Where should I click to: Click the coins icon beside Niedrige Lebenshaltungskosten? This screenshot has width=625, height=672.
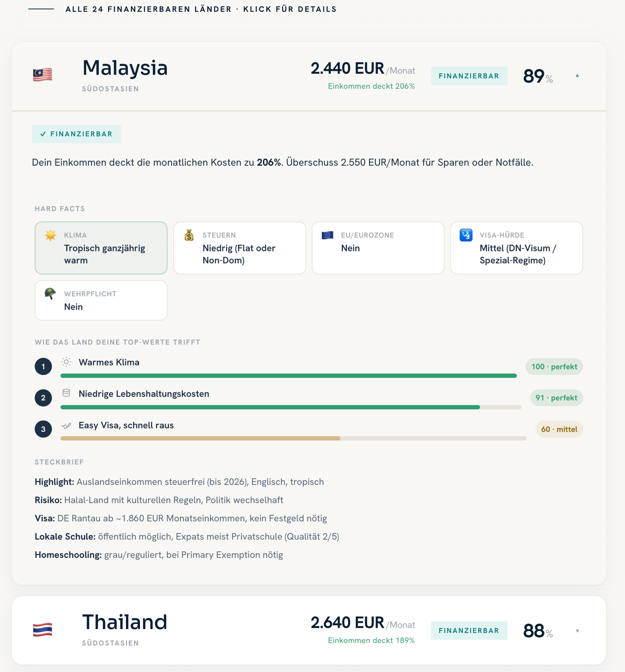click(66, 393)
